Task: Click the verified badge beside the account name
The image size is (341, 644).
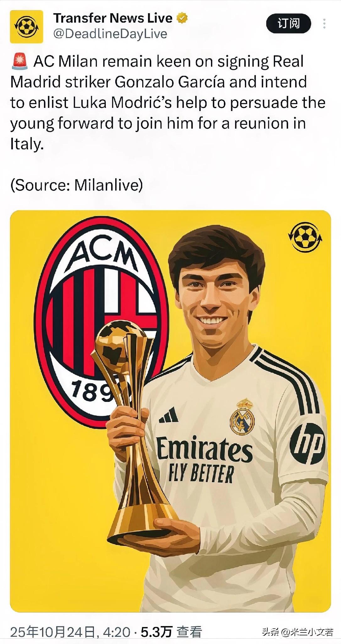Action: click(x=182, y=18)
